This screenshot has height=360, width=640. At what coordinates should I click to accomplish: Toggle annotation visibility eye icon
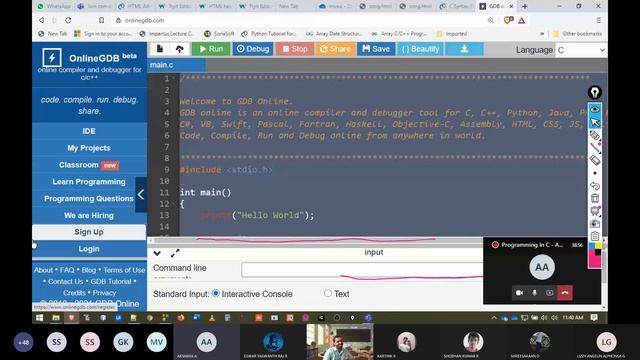tap(595, 109)
